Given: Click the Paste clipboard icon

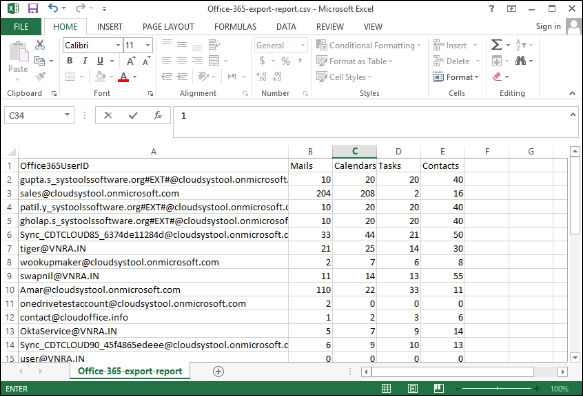Looking at the screenshot, I should [18, 52].
